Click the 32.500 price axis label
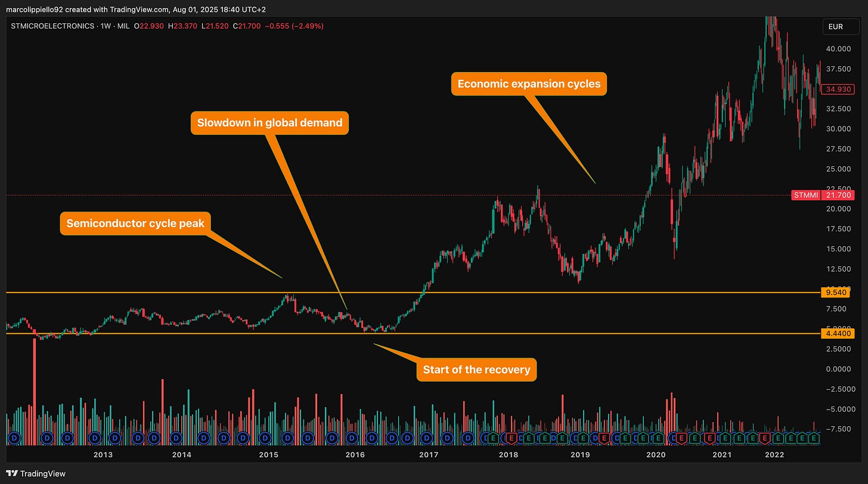868x484 pixels. point(838,109)
